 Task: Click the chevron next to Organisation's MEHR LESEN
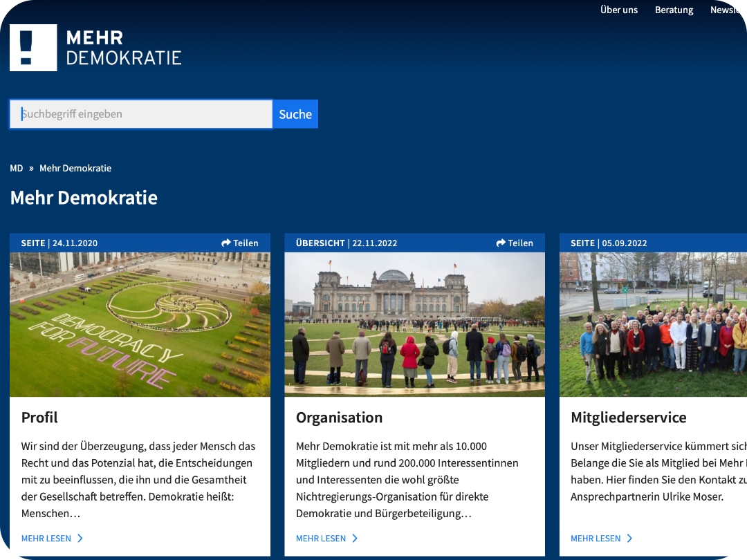click(x=355, y=538)
